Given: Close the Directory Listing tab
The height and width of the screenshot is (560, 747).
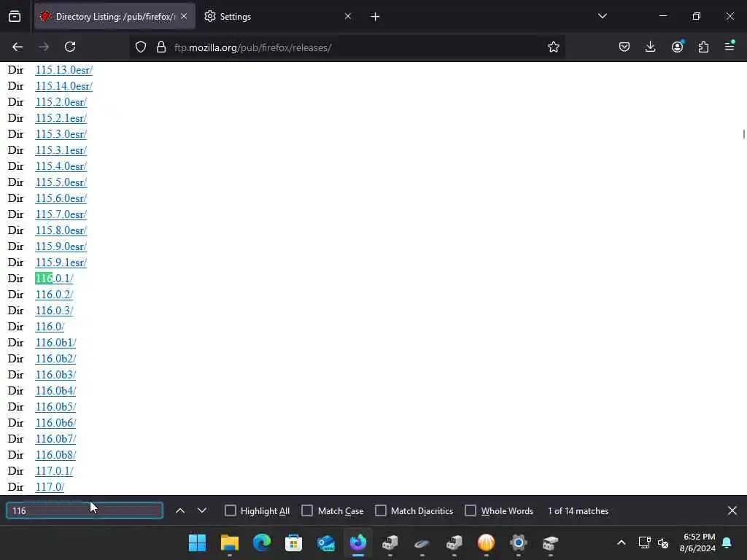Looking at the screenshot, I should tap(184, 16).
